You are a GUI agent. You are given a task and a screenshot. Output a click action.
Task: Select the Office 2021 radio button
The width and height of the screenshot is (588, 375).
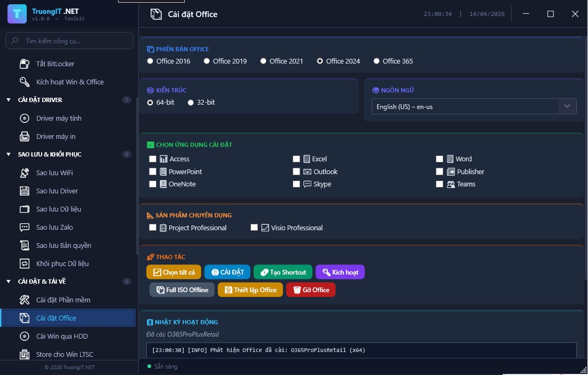pyautogui.click(x=263, y=61)
